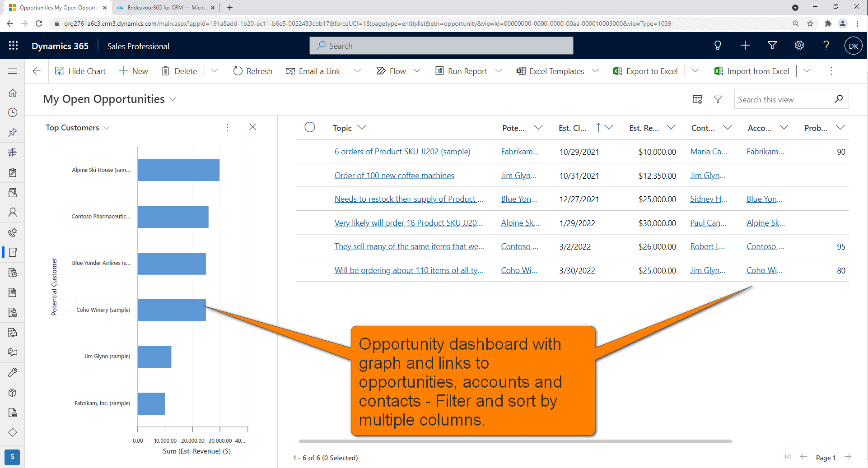Toggle the select all rows circle

click(x=310, y=128)
